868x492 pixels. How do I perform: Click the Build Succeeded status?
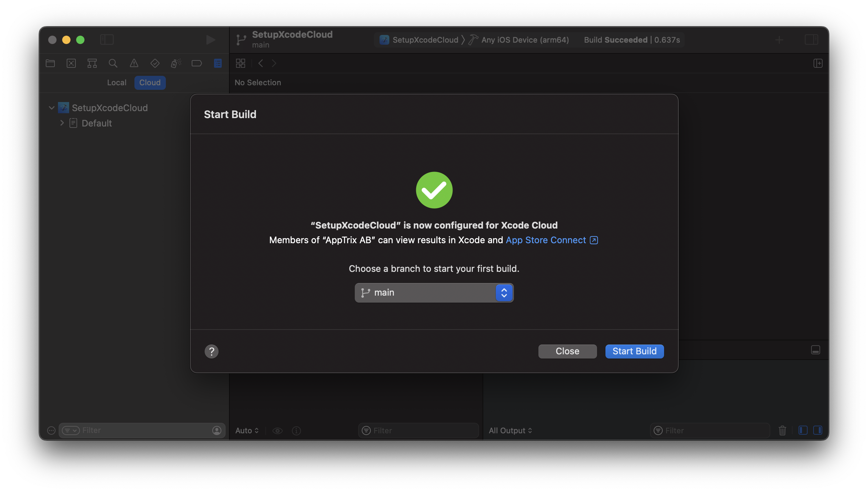[632, 40]
